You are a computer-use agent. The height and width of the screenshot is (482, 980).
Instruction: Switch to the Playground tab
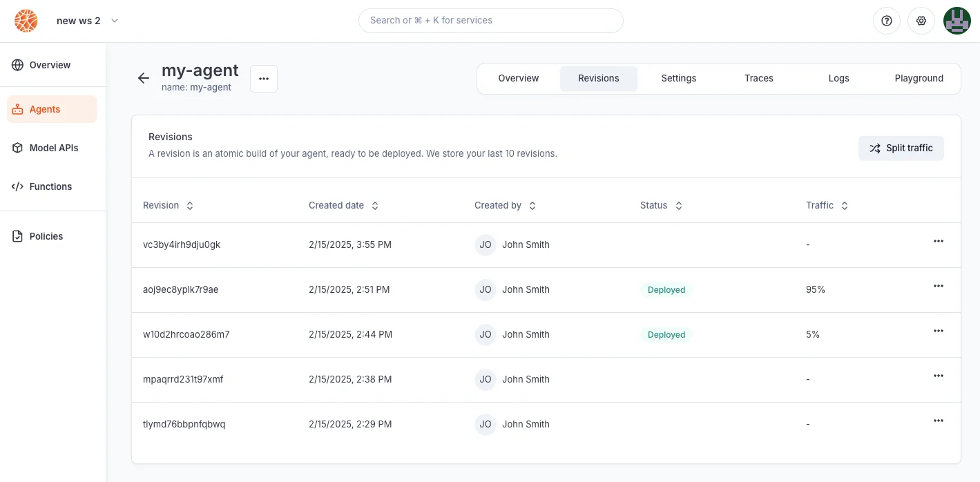[x=919, y=78]
